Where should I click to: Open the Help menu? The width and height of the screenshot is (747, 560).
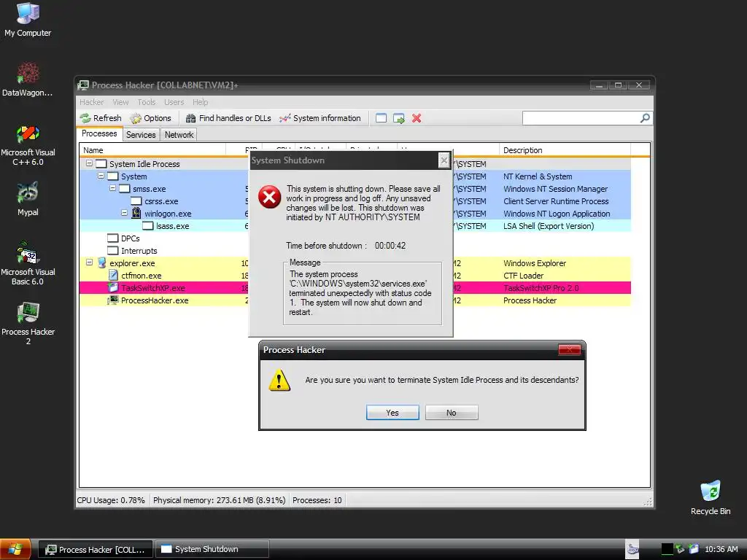200,102
